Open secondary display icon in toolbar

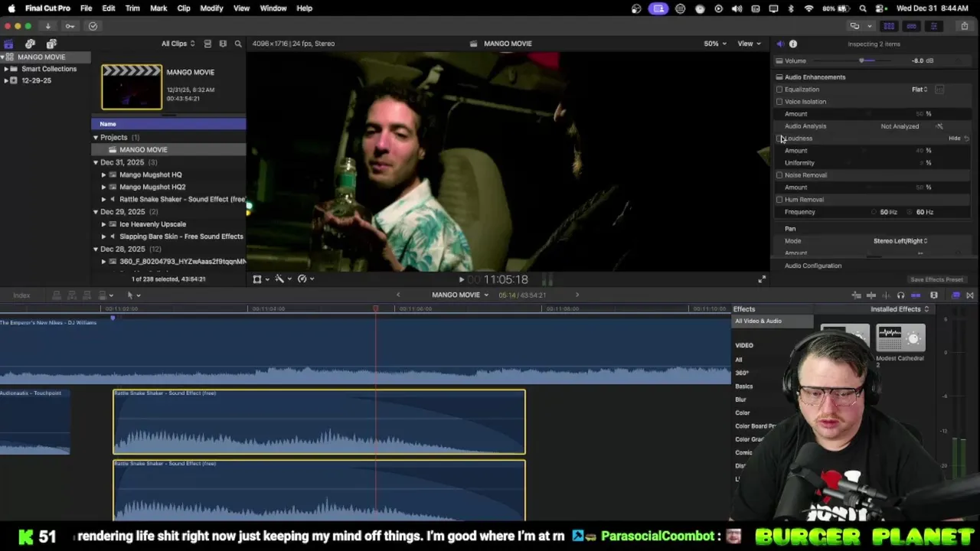[854, 26]
